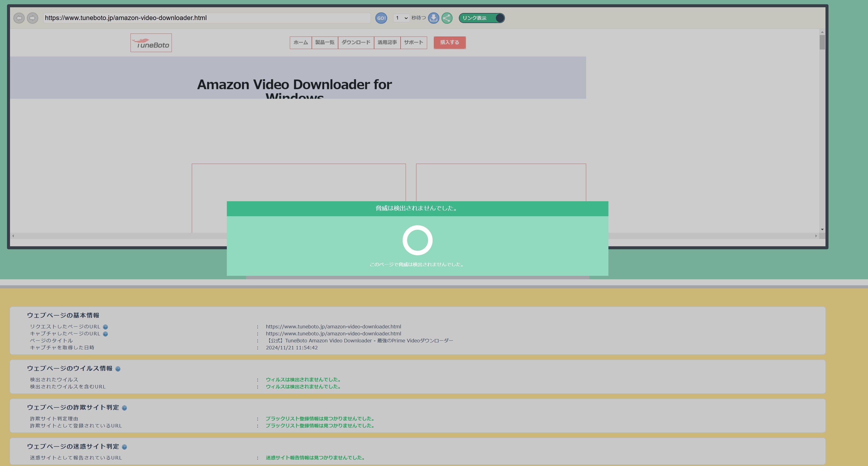
Task: Click the horizontal scrollbar right arrow
Action: tap(816, 236)
